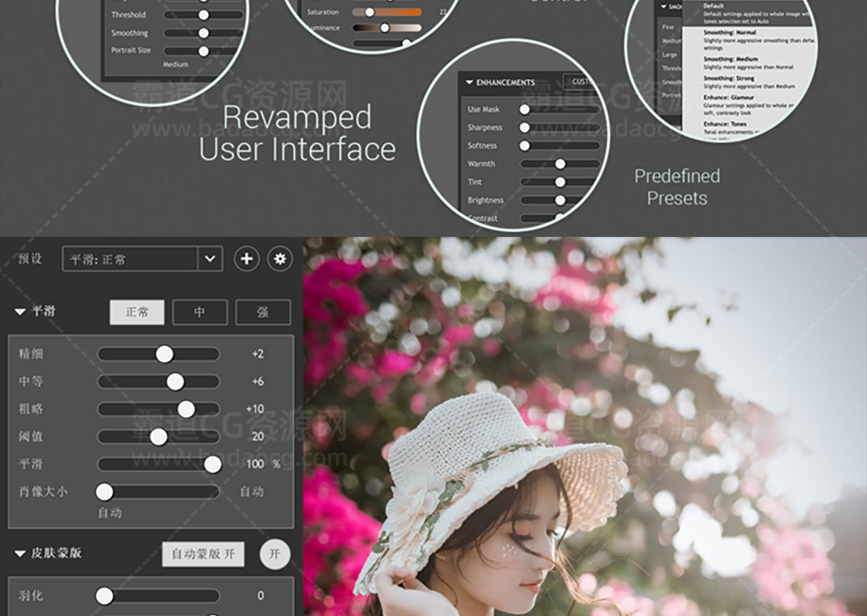
Task: Adjust the Smoothing slider in top circle
Action: point(204,33)
